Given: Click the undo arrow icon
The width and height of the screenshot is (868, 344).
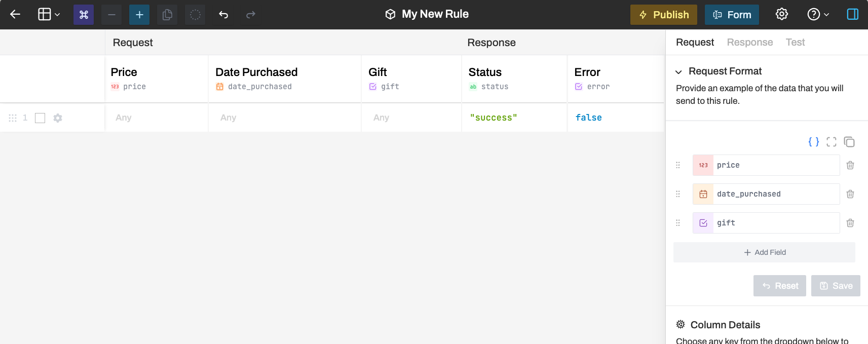Looking at the screenshot, I should [223, 15].
